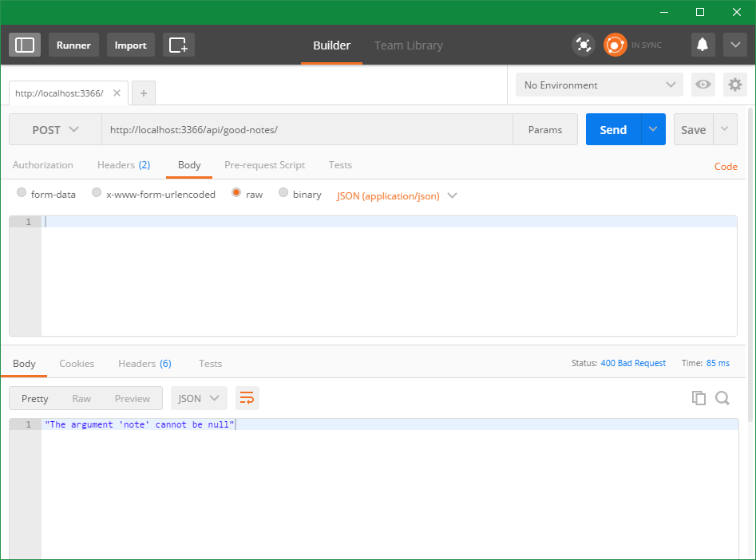Screen dimensions: 756x560
Task: Open the response Cookies tab
Action: [77, 364]
